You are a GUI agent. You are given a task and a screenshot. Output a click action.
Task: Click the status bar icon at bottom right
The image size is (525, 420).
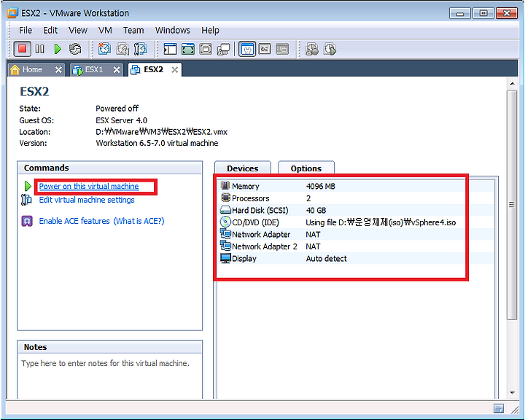click(499, 408)
